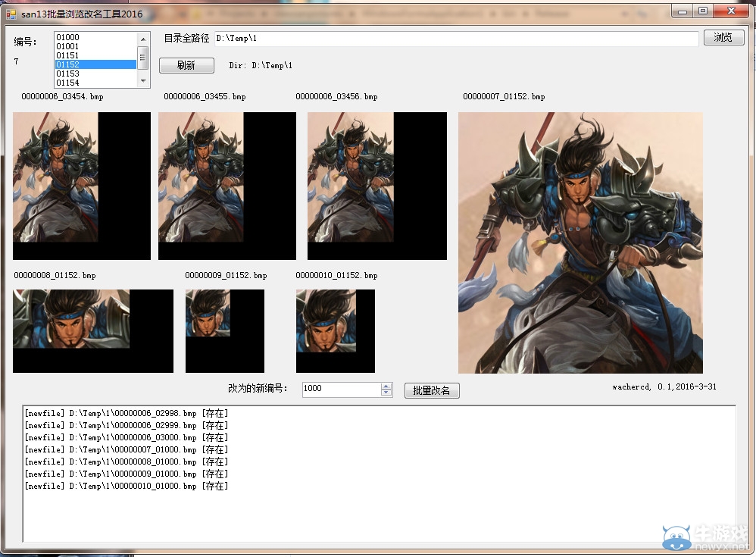Screen dimensions: 756x557
Task: Click the listbox scroll-up arrow
Action: click(143, 39)
